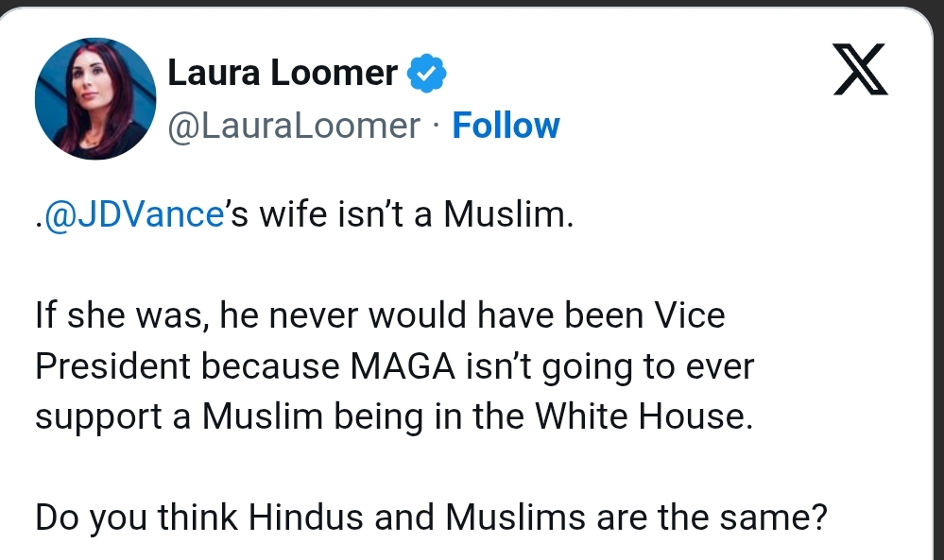Click the blue verified checkmark badge
944x560 pixels.
pos(426,73)
